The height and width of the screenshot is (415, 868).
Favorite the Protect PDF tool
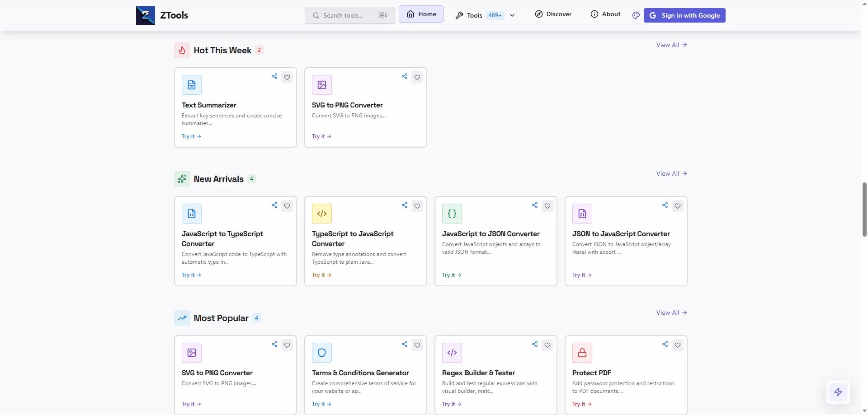click(x=678, y=345)
